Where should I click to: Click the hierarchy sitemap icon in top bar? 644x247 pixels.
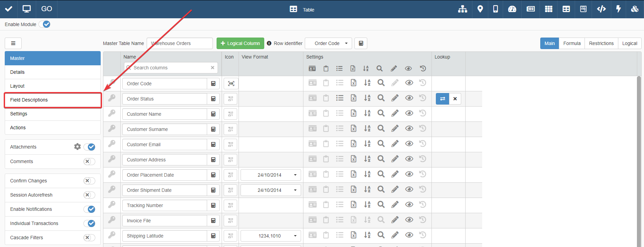[x=463, y=9]
